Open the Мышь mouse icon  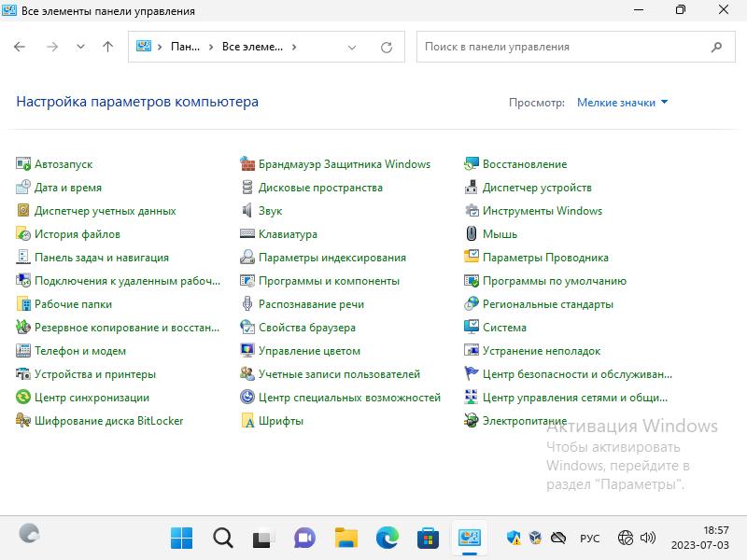point(472,234)
